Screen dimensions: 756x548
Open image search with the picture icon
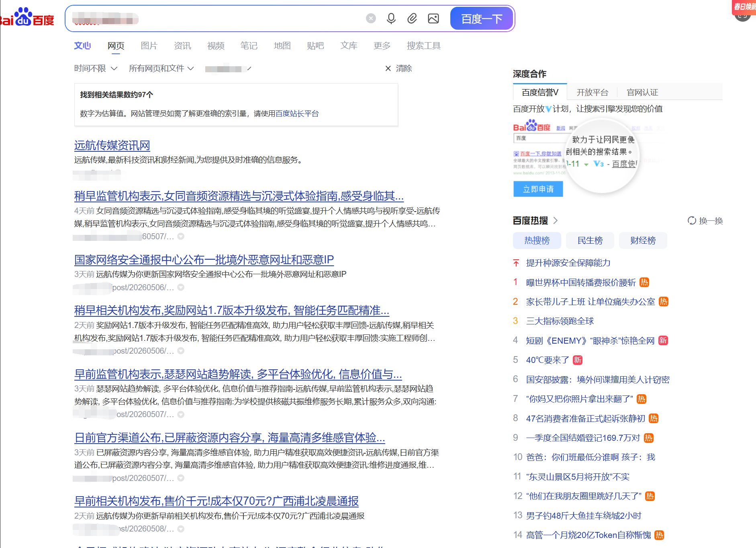(433, 18)
